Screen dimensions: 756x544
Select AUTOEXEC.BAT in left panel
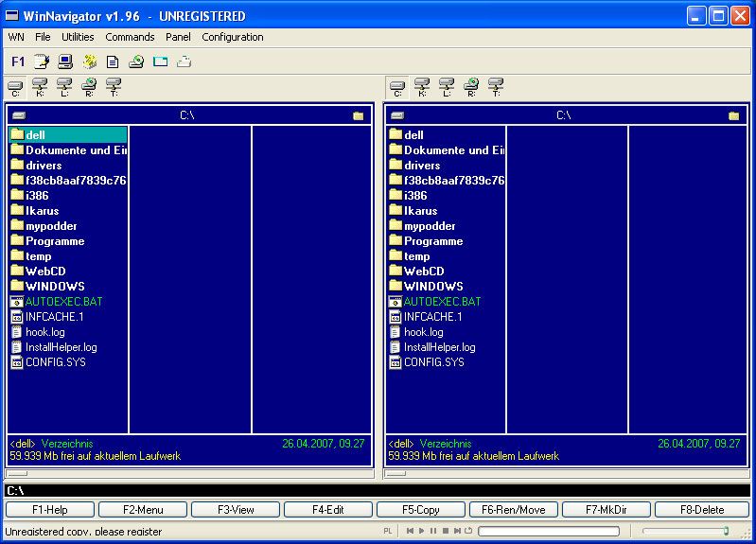68,302
